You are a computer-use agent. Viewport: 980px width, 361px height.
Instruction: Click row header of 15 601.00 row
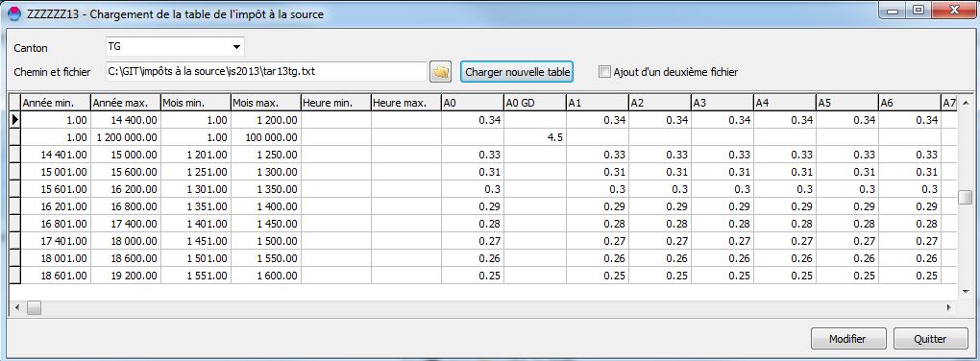pos(15,189)
